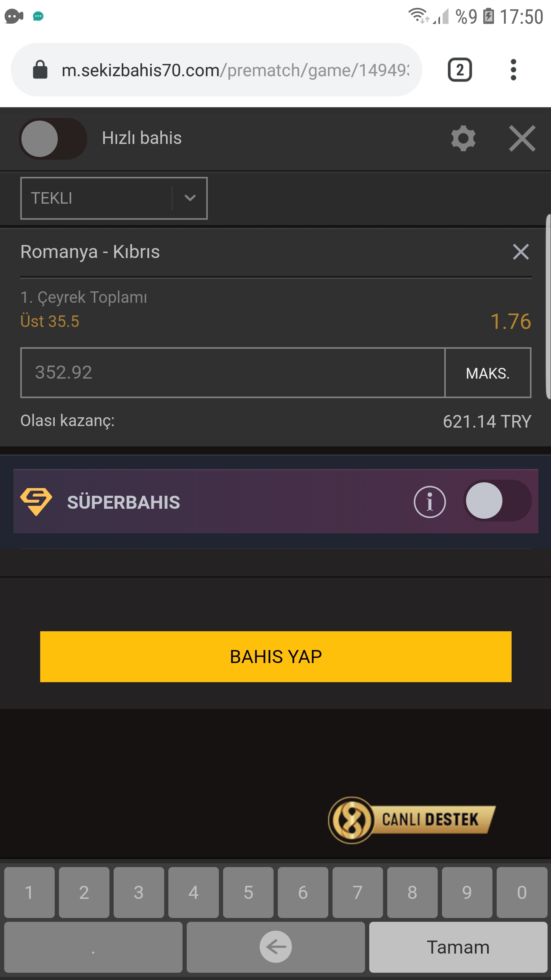Focus the stake amount field 352.92

233,373
